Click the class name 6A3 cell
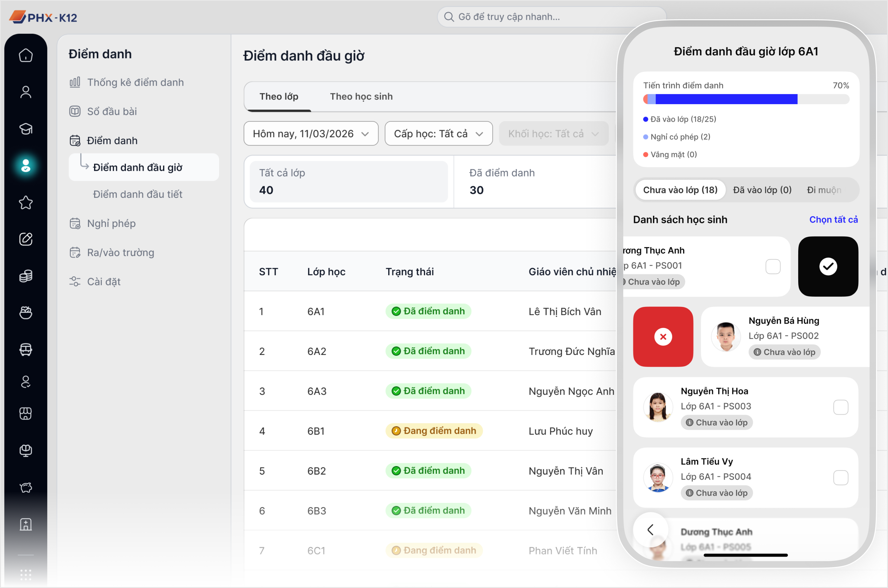The width and height of the screenshot is (888, 588). [317, 391]
